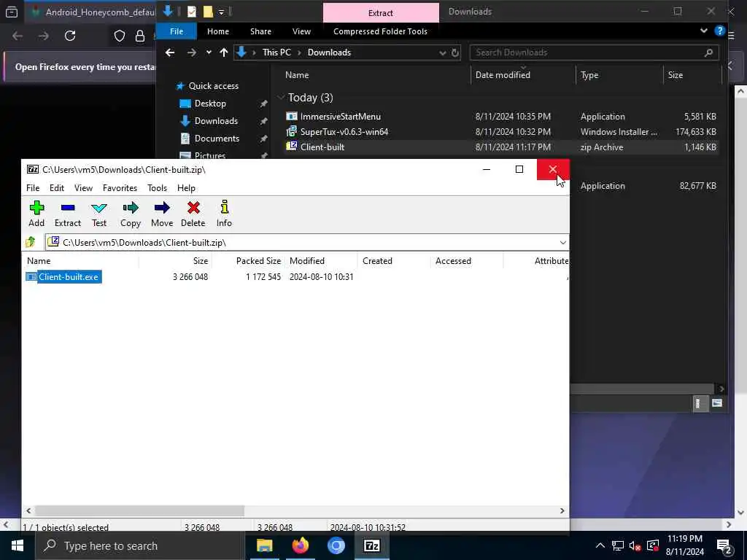Click the Move toolbar icon in 7-Zip
Image resolution: width=747 pixels, height=560 pixels.
[x=162, y=214]
